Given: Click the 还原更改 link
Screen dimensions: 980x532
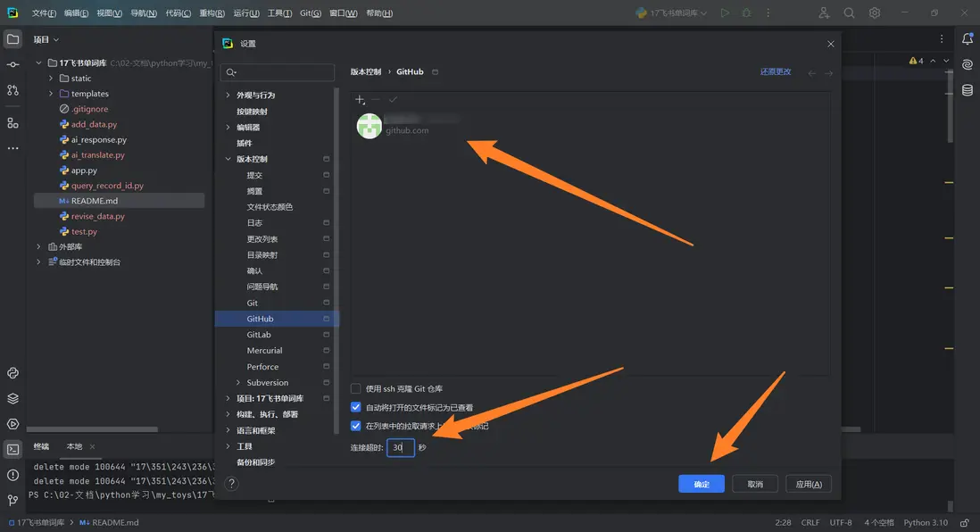Looking at the screenshot, I should pyautogui.click(x=776, y=72).
